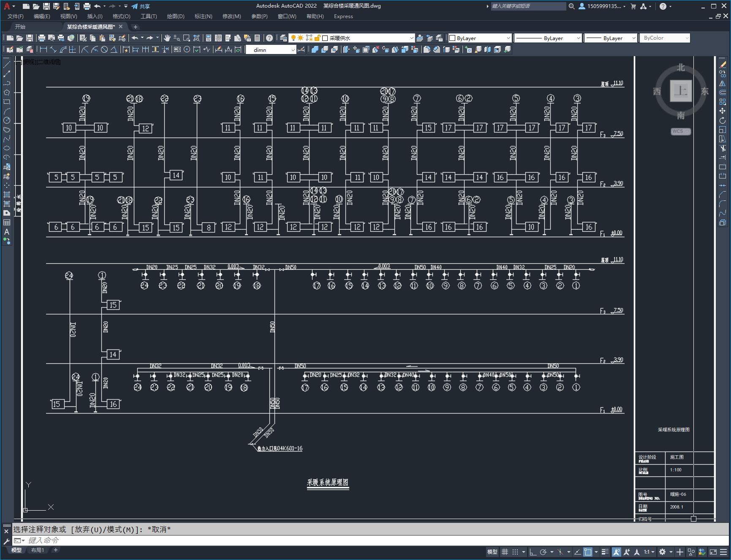Screen dimensions: 731x560
Task: Select the Rectangle tool in the draw toolbar
Action: (7, 102)
